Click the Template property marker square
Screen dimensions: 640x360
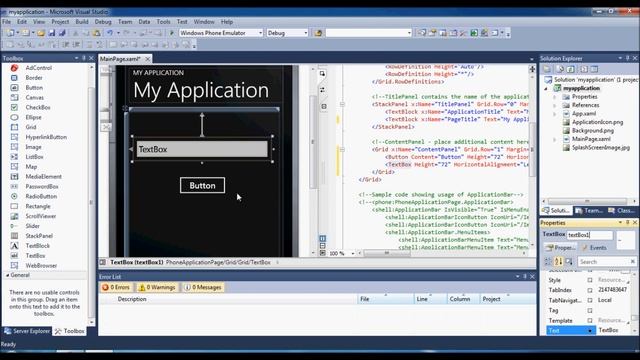(x=590, y=321)
